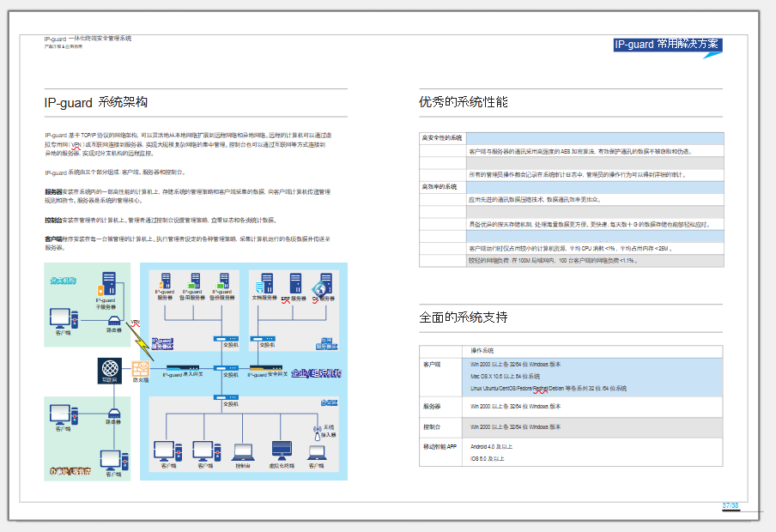Click the page header "IP-guard 一体化终端安全管理系统"

[88, 39]
